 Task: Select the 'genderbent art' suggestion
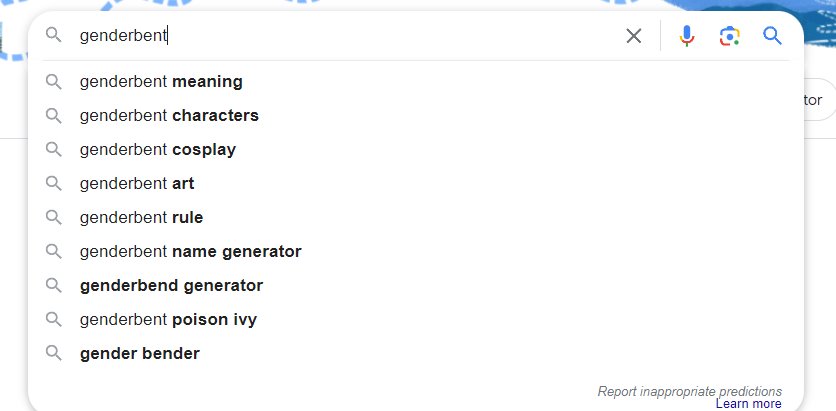pos(137,184)
